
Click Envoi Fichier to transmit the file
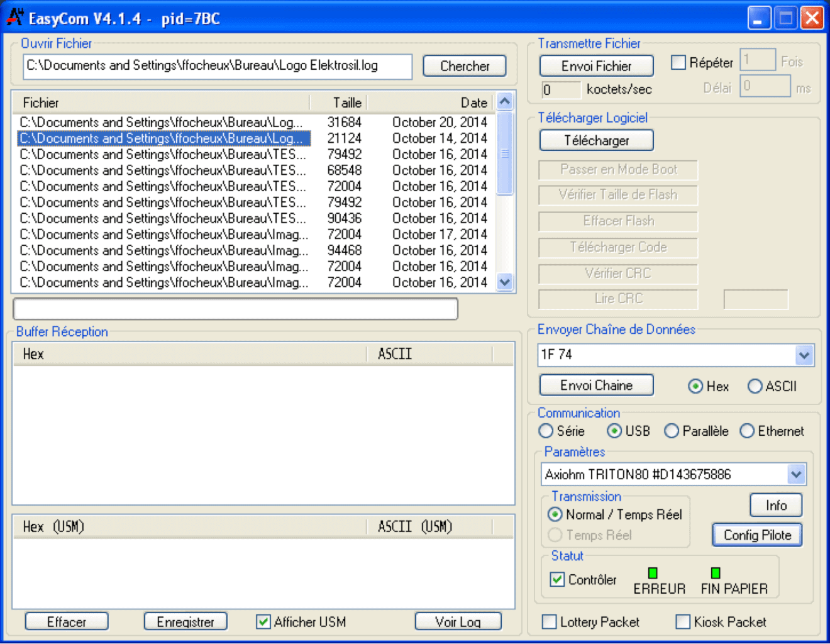[595, 65]
